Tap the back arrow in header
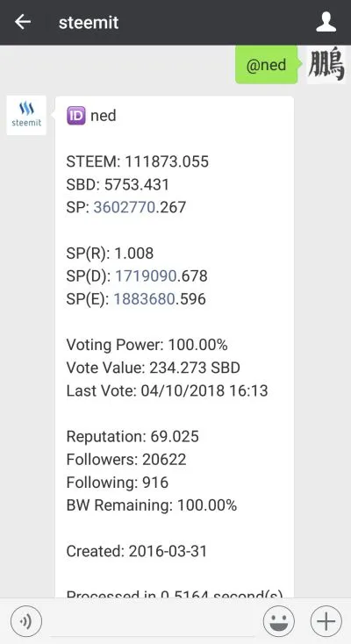The height and width of the screenshot is (644, 351). [x=23, y=22]
